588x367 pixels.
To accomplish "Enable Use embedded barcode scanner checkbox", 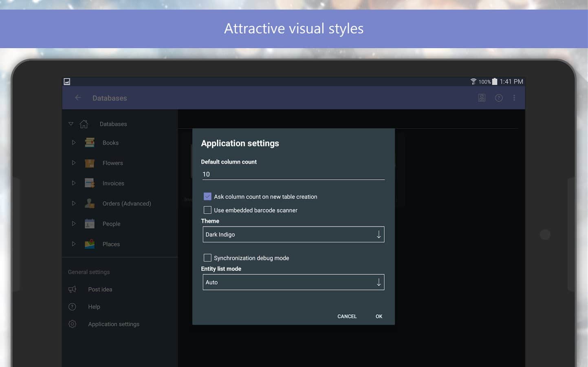I will click(207, 210).
